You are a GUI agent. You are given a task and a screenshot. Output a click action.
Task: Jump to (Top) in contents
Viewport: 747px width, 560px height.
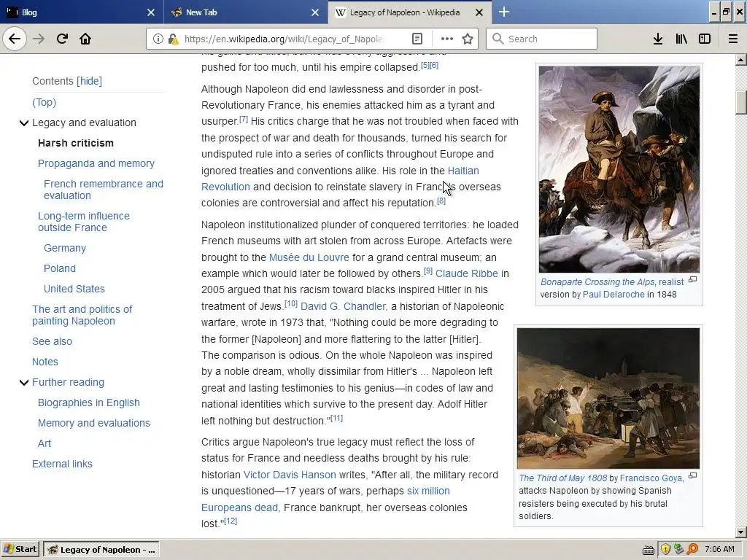coord(44,102)
